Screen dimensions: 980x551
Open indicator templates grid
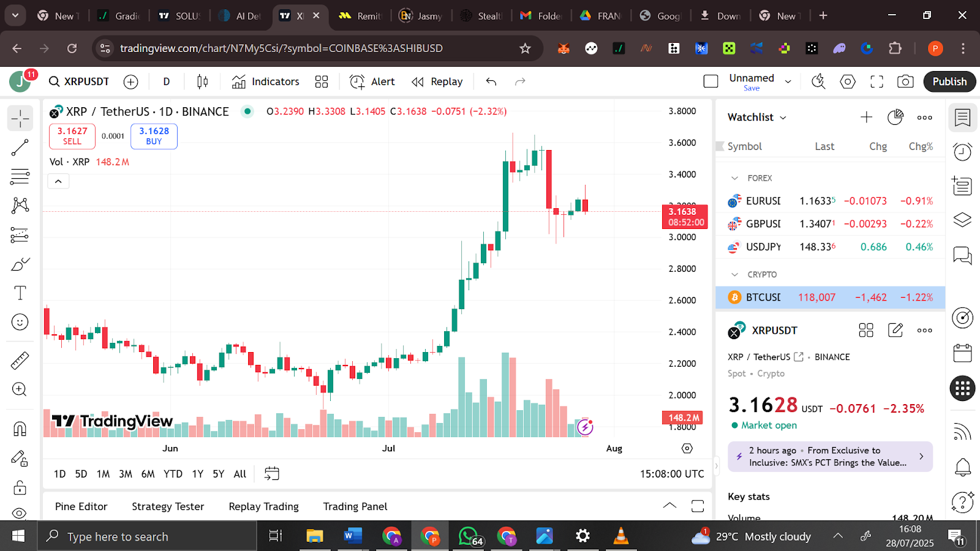(x=322, y=81)
